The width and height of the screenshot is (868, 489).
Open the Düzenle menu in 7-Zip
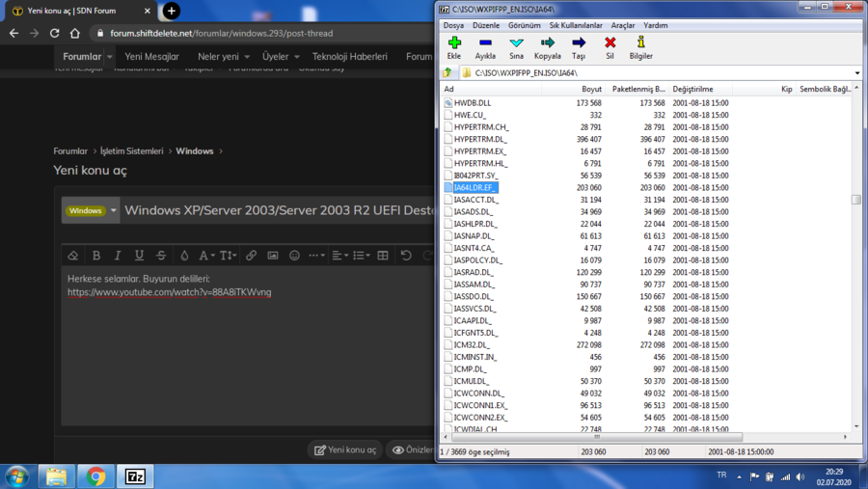(x=485, y=25)
